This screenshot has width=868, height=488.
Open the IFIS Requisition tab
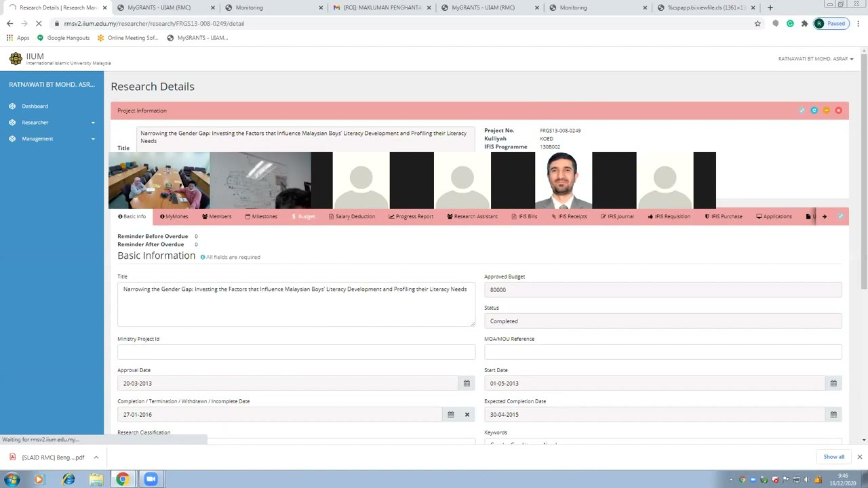(x=669, y=217)
